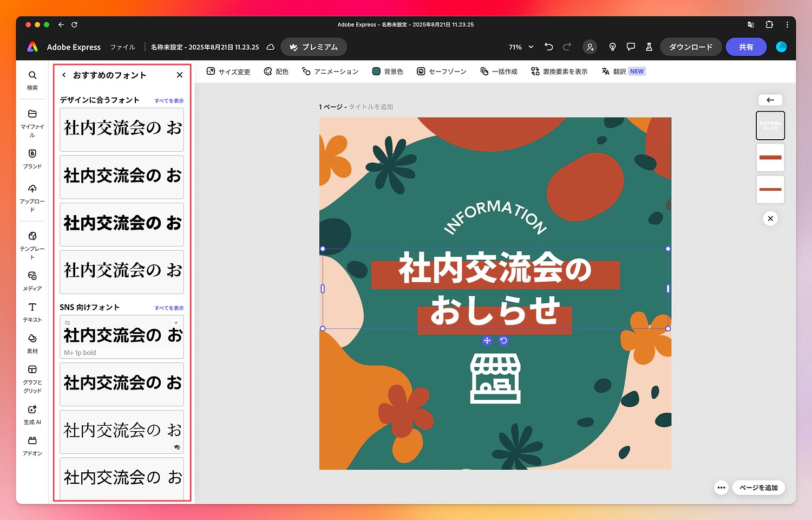Click the ダウンロード button
Screen dimensions: 812x520
tap(691, 47)
